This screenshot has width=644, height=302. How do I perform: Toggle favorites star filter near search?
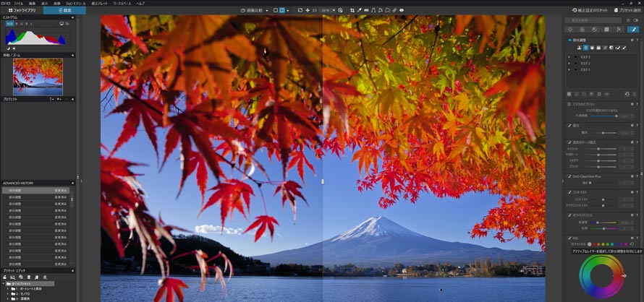pyautogui.click(x=628, y=20)
